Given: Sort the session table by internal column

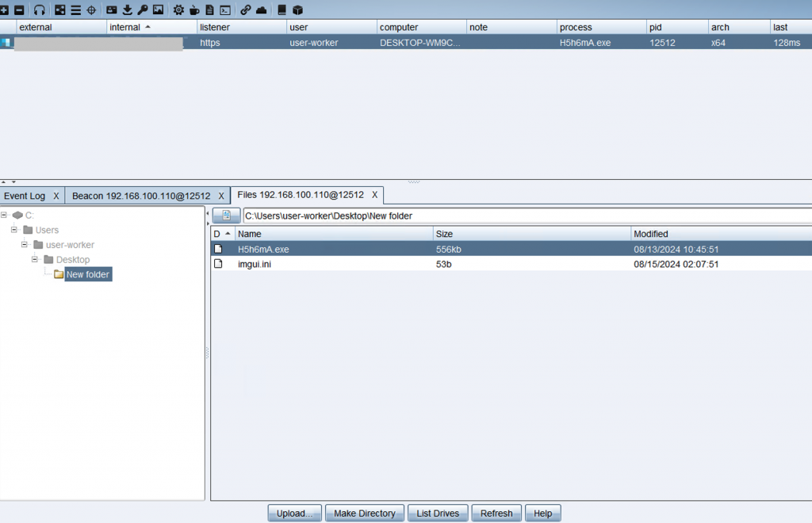Looking at the screenshot, I should point(151,27).
